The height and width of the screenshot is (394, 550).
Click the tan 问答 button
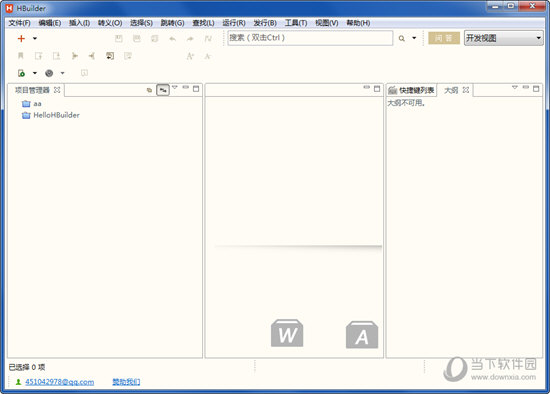444,38
